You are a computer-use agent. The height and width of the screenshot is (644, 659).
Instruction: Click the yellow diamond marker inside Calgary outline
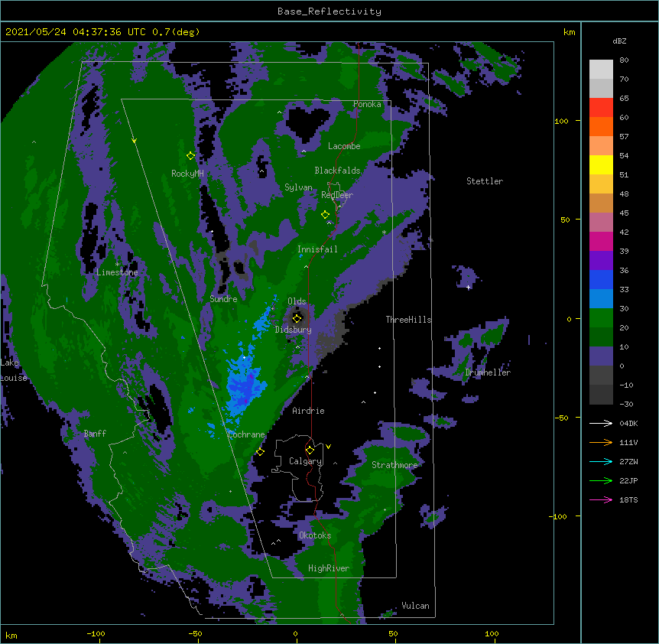310,450
